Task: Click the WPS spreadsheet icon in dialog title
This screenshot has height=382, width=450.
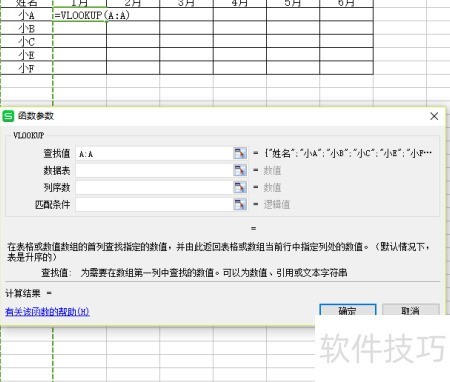Action: pyautogui.click(x=8, y=116)
